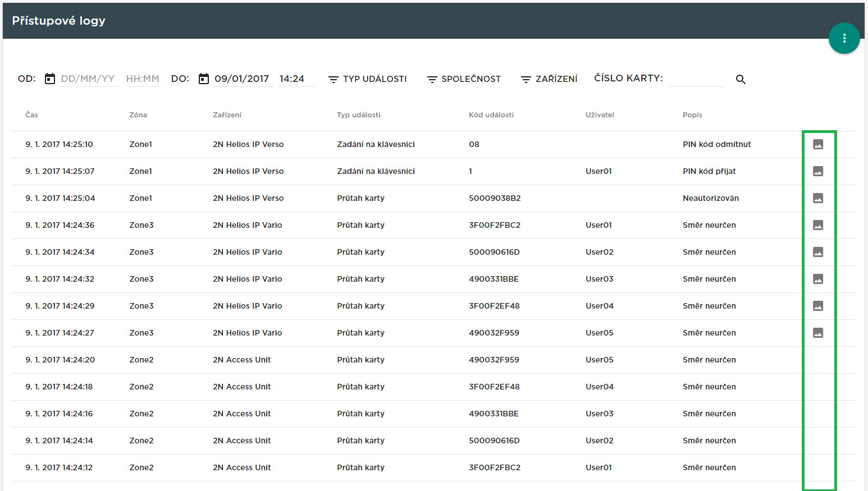Open the three-dot floating action menu
The width and height of the screenshot is (868, 491).
(844, 38)
